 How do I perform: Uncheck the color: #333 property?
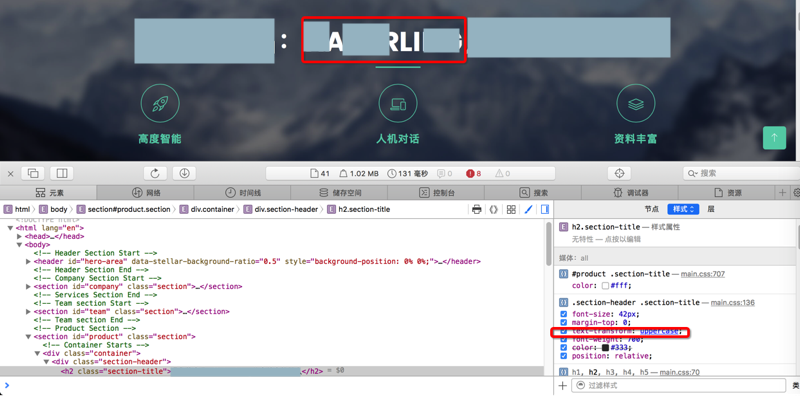(x=564, y=348)
